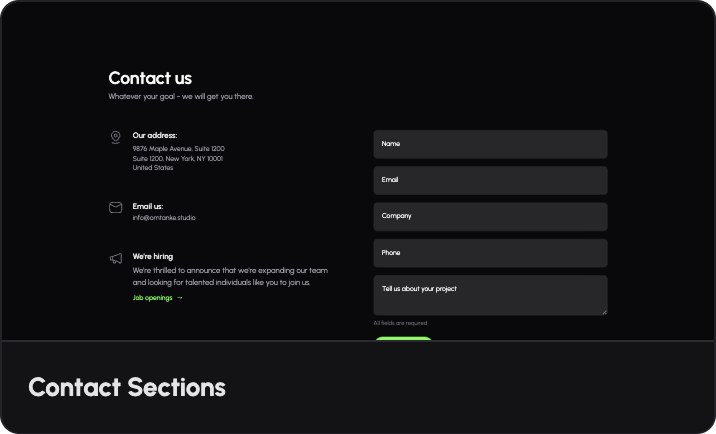Select the Email input field
716x434 pixels.
pos(490,180)
